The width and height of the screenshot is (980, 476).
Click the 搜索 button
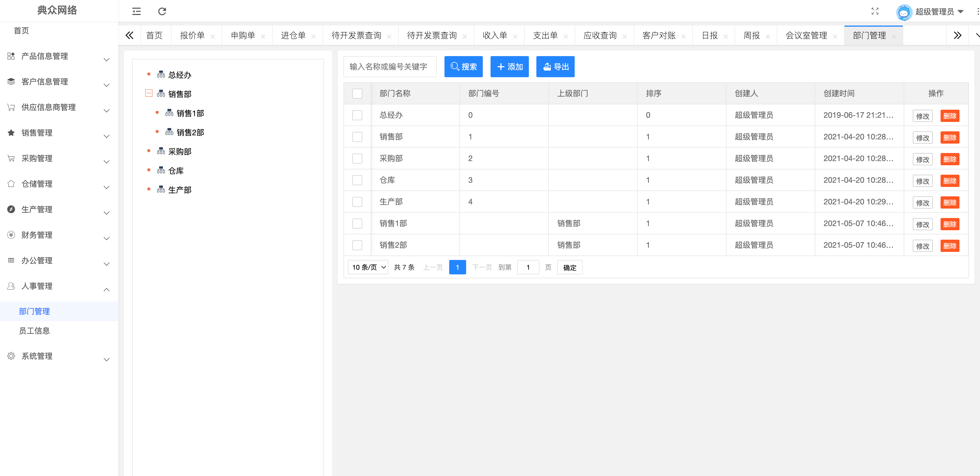[463, 67]
